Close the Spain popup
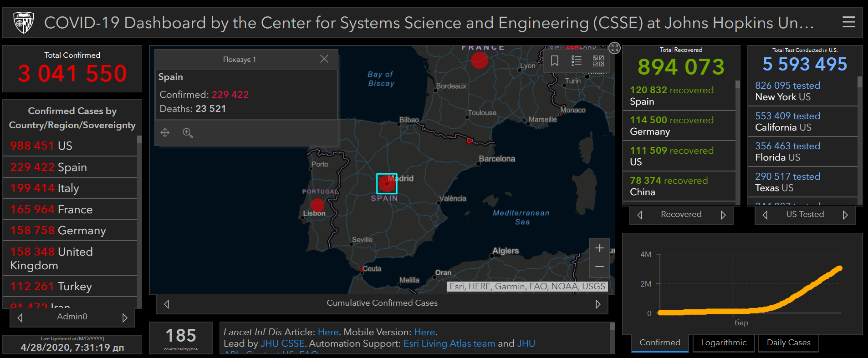The image size is (868, 358). tap(324, 59)
